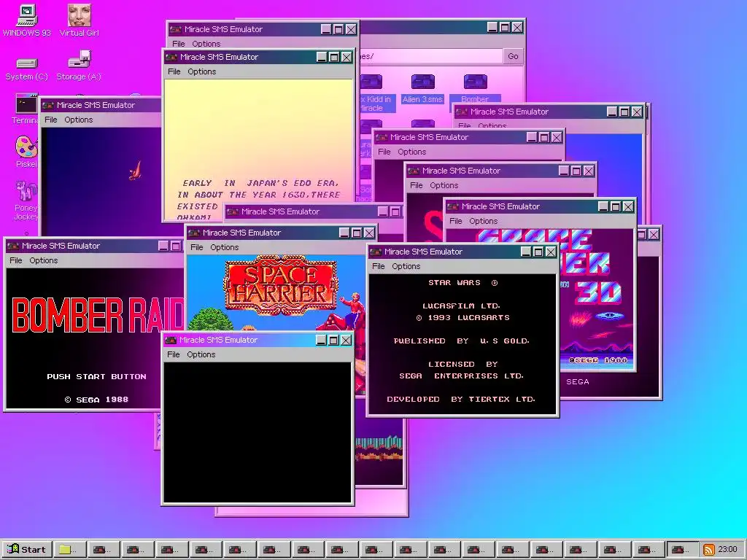Open File menu in the window with red bird sprite
This screenshot has height=560, width=747.
coord(50,120)
